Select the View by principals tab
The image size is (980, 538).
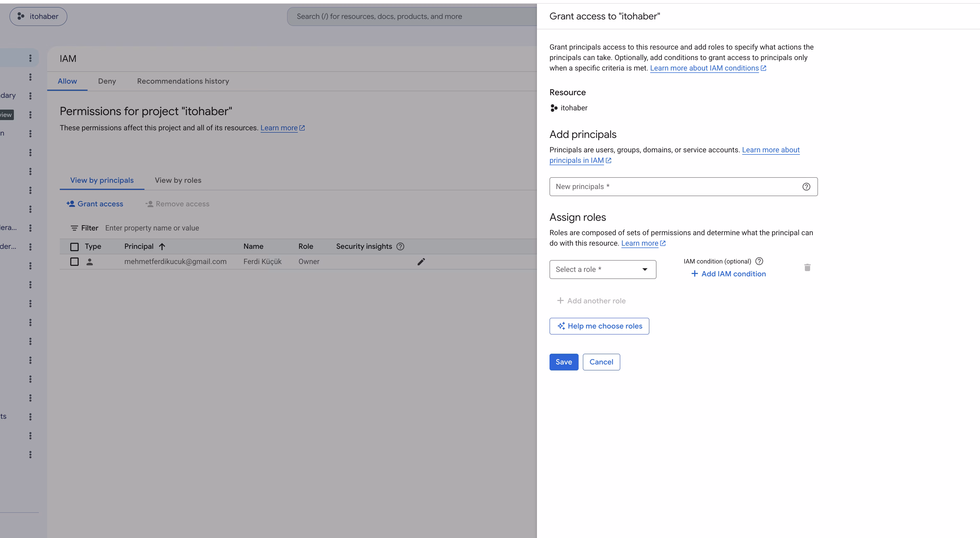(x=102, y=180)
